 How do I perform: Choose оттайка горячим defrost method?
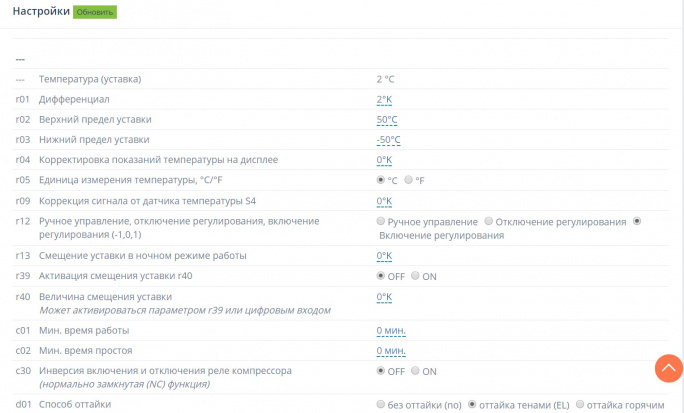(x=579, y=404)
